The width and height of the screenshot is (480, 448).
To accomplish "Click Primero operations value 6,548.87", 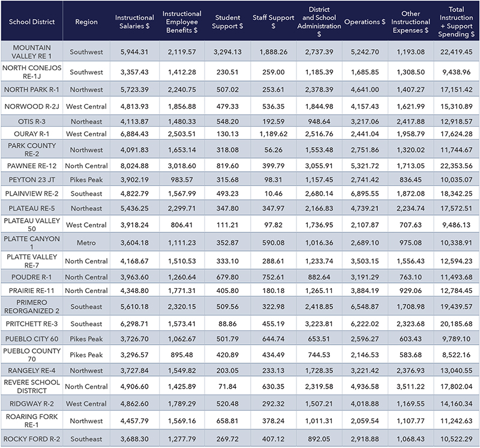I will click(365, 306).
